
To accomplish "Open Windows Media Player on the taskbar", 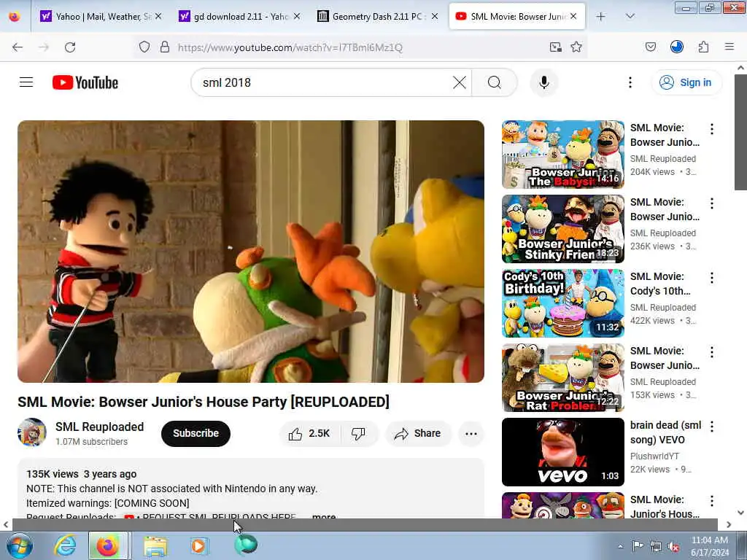I will tap(199, 545).
